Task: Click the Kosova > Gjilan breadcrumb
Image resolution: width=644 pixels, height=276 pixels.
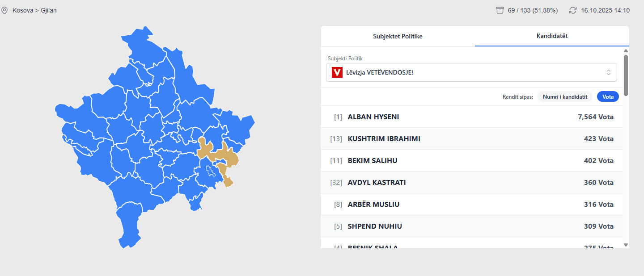Action: click(x=34, y=10)
